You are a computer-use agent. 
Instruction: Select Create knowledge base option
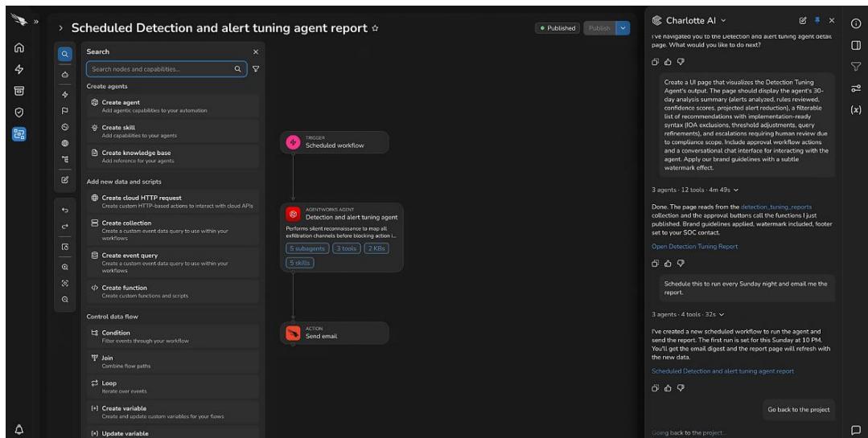[172, 157]
